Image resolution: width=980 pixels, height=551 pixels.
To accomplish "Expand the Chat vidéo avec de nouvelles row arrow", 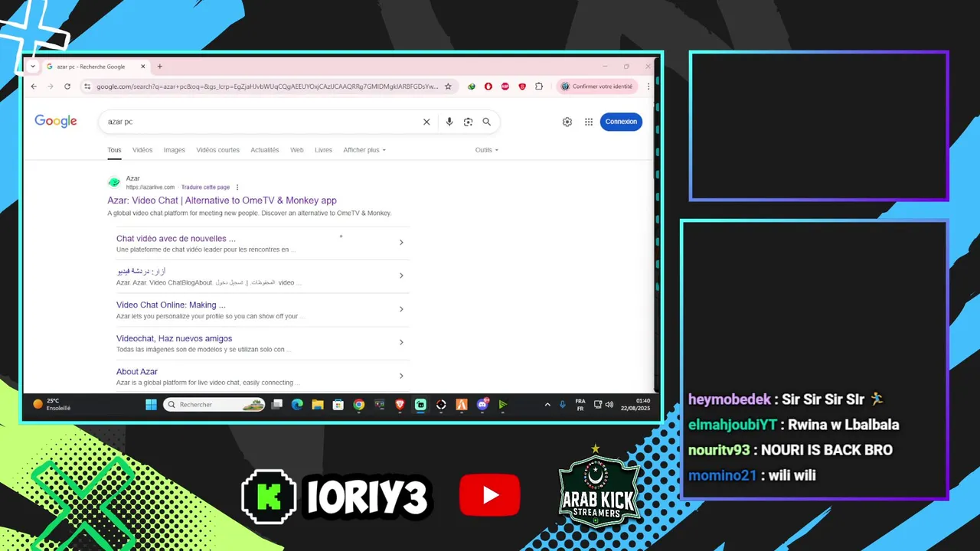I will point(401,243).
